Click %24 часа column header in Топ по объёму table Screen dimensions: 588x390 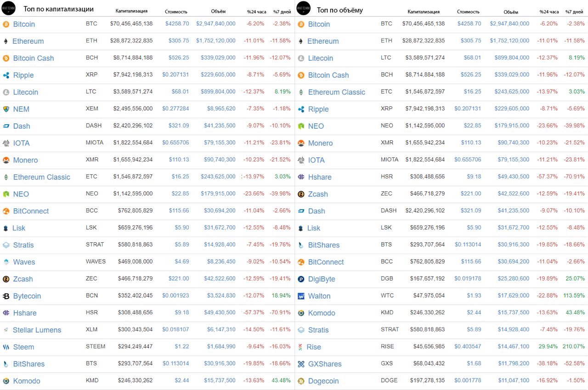tap(549, 11)
